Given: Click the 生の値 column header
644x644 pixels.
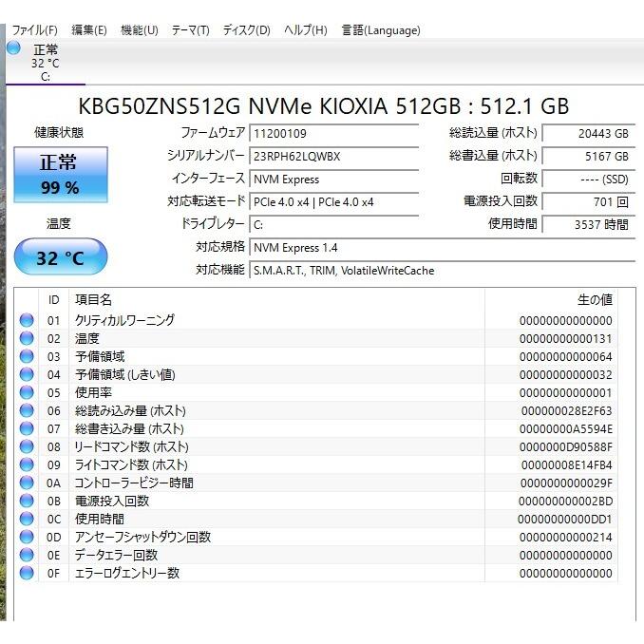Looking at the screenshot, I should point(551,300).
